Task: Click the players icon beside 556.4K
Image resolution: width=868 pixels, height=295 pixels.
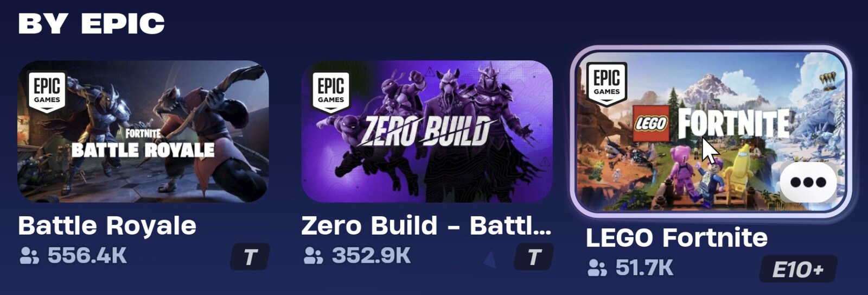Action: (29, 255)
